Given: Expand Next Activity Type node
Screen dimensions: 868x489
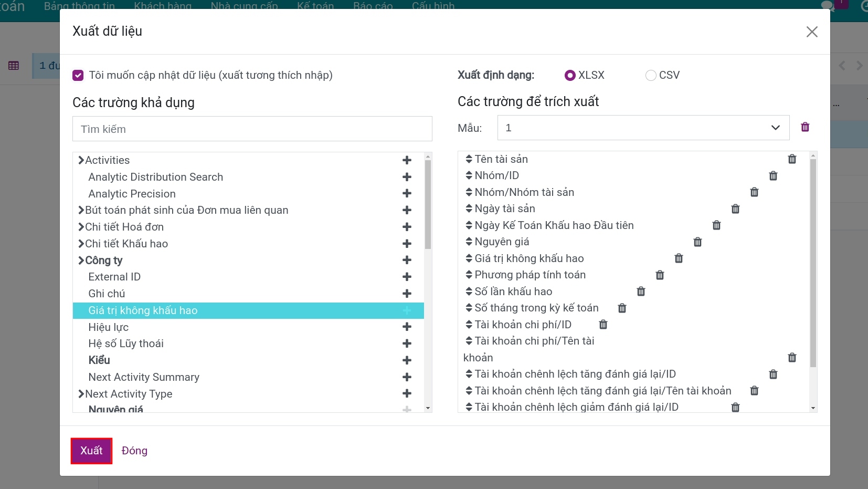Looking at the screenshot, I should (81, 394).
